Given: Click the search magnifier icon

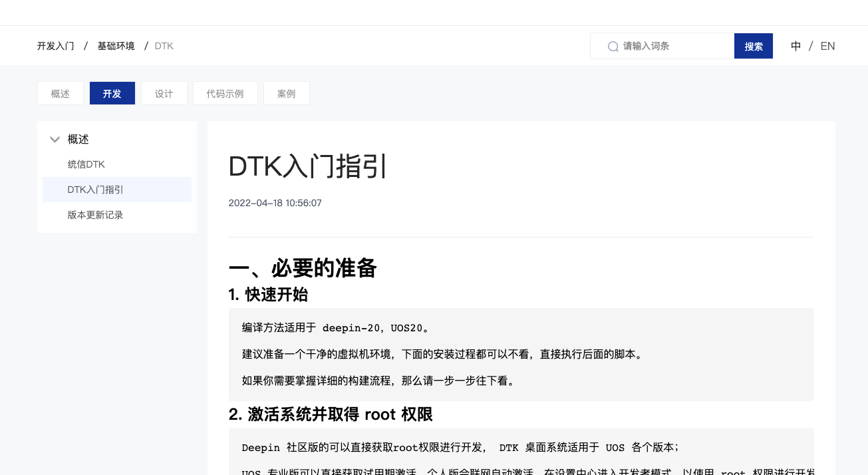Looking at the screenshot, I should (x=613, y=47).
